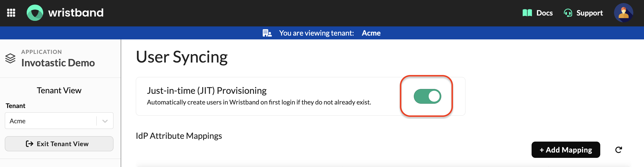Click the tenant building icon in banner
The width and height of the screenshot is (644, 167).
tap(267, 33)
